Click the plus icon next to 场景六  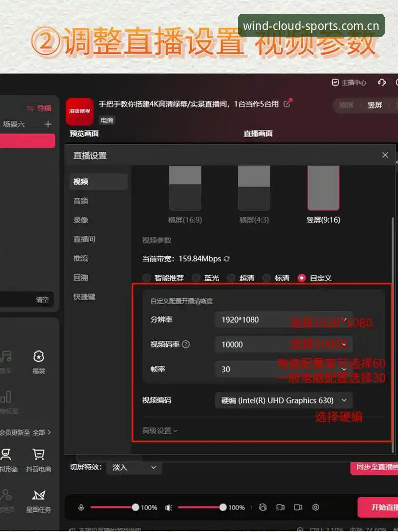48,124
